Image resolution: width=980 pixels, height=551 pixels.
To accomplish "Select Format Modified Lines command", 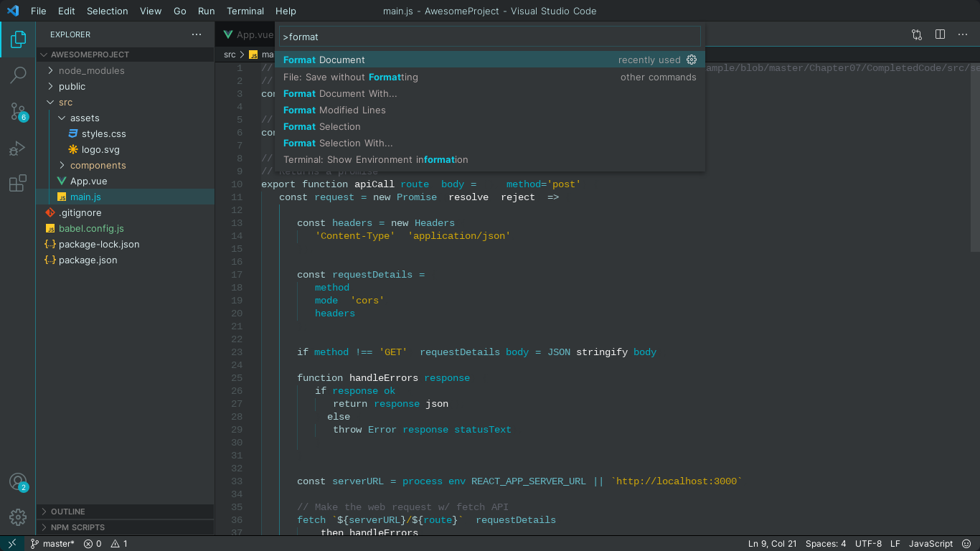I will click(490, 110).
